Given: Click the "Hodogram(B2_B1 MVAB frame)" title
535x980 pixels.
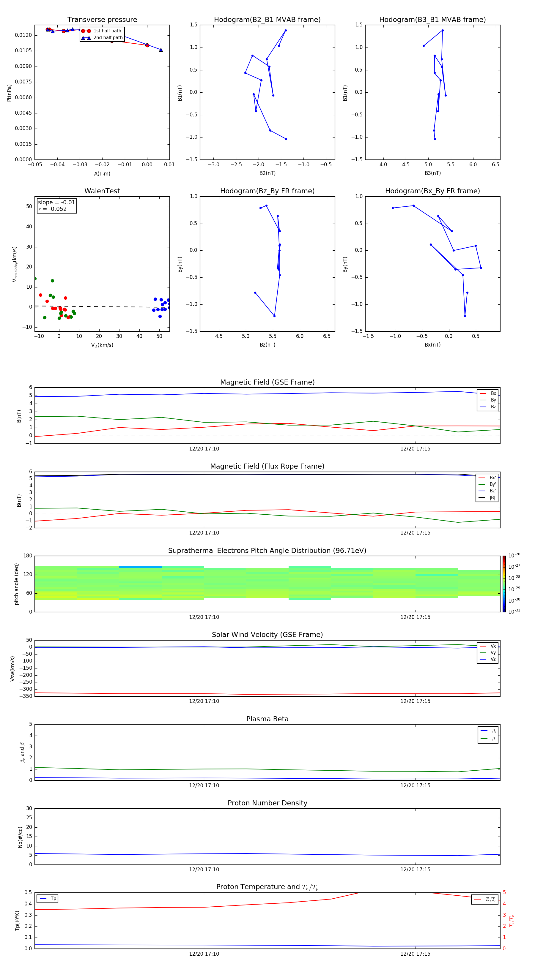Looking at the screenshot, I should (267, 20).
